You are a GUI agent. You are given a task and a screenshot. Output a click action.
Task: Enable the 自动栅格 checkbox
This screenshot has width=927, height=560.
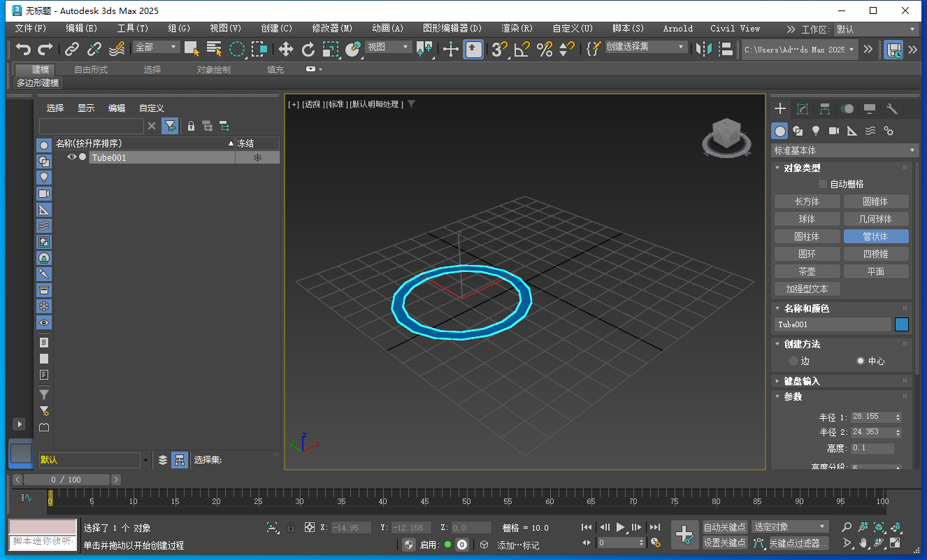click(x=823, y=183)
